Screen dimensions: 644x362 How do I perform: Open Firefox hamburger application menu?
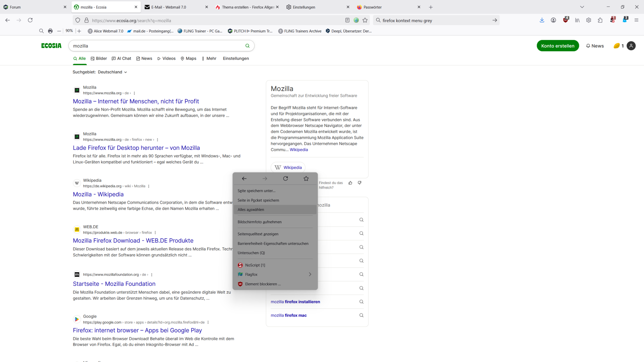636,20
